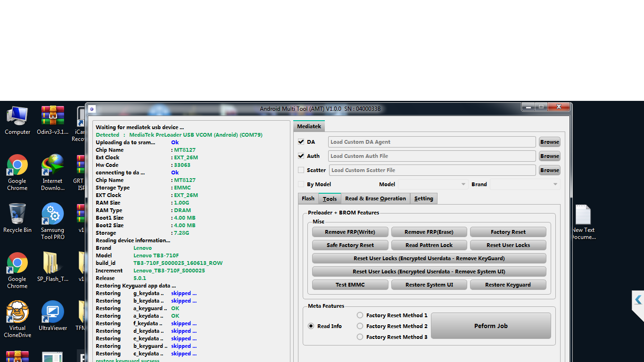
Task: Click the 'Restoring Keyguard app data' log line
Action: (136, 286)
